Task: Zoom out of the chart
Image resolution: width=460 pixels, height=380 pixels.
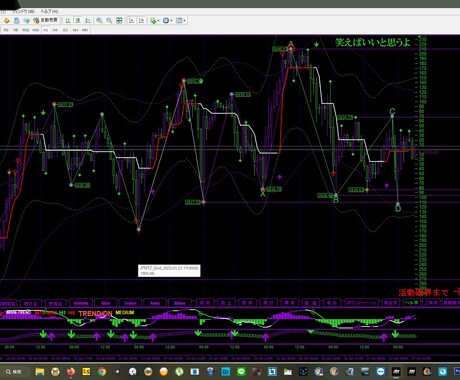Action: point(109,21)
